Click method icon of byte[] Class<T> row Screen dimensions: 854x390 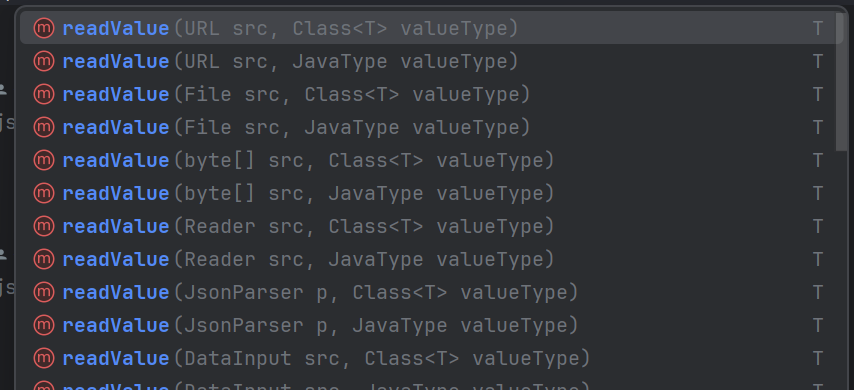coord(44,161)
